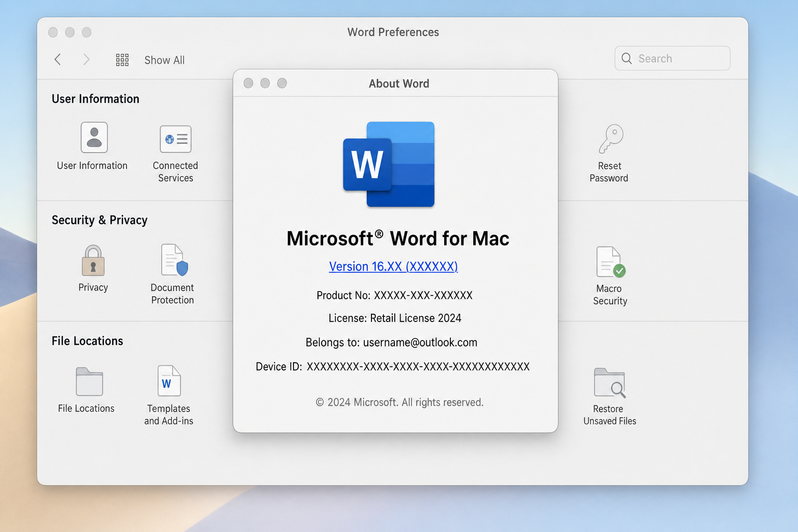Image resolution: width=798 pixels, height=532 pixels.
Task: Go forward with the right chevron
Action: click(x=86, y=59)
